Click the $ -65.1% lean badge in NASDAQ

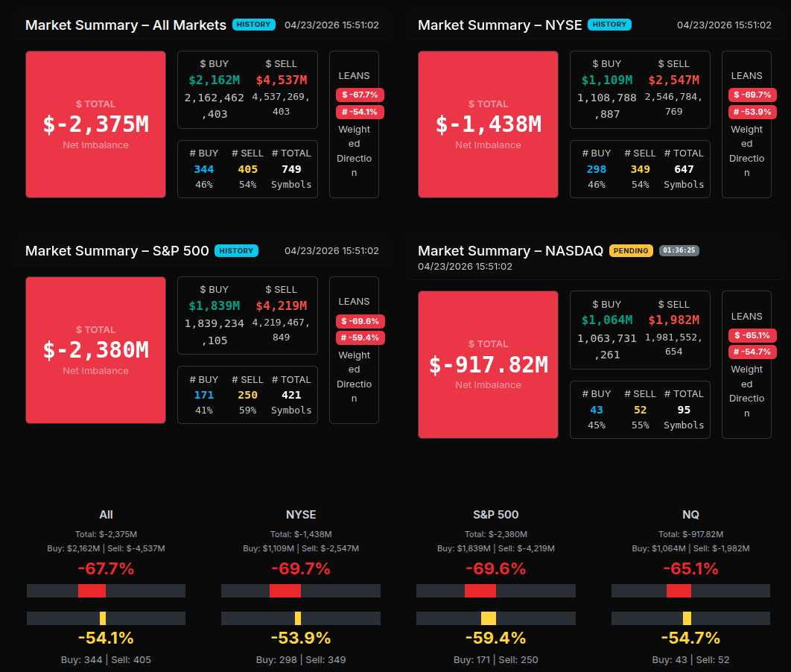pyautogui.click(x=752, y=335)
